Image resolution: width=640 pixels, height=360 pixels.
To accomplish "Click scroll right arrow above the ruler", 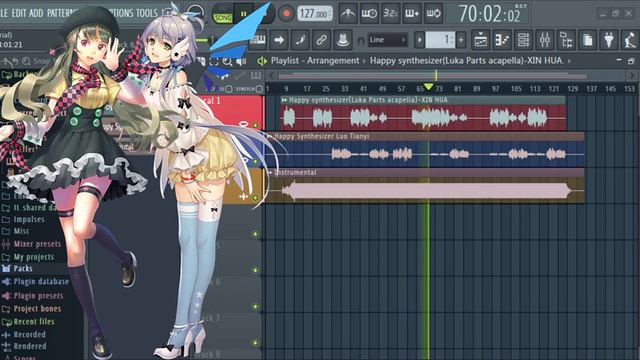I will click(x=632, y=76).
